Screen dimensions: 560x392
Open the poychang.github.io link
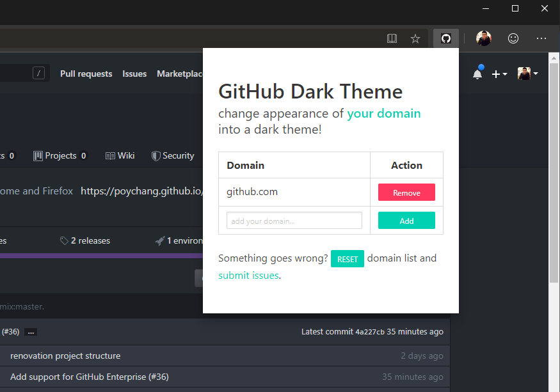coord(142,191)
